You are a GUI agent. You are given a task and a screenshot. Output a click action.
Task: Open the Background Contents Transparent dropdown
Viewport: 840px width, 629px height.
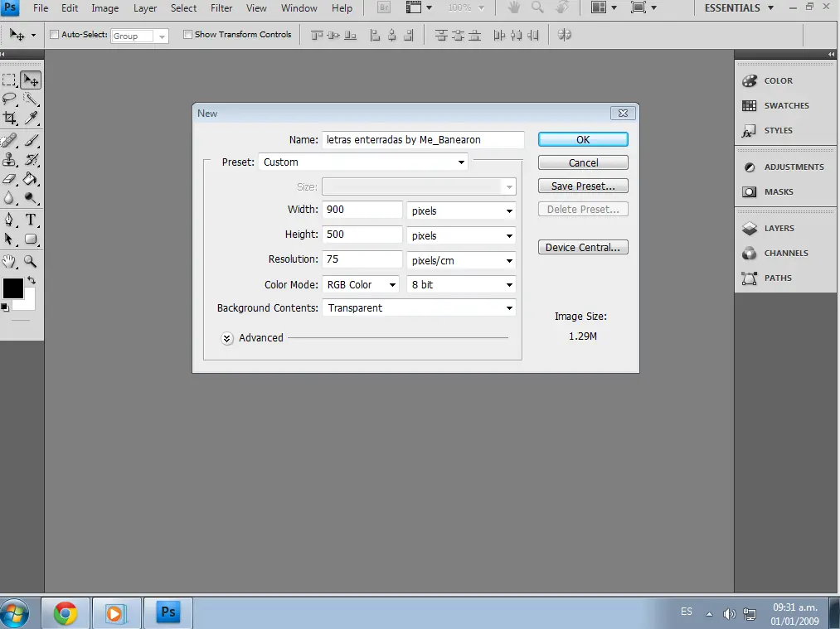(419, 307)
